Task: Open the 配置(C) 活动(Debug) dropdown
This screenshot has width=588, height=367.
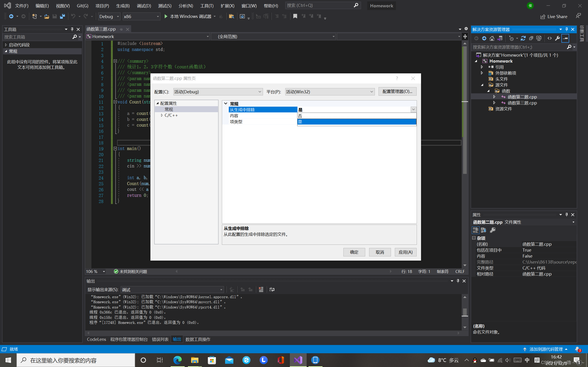Action: tap(218, 92)
